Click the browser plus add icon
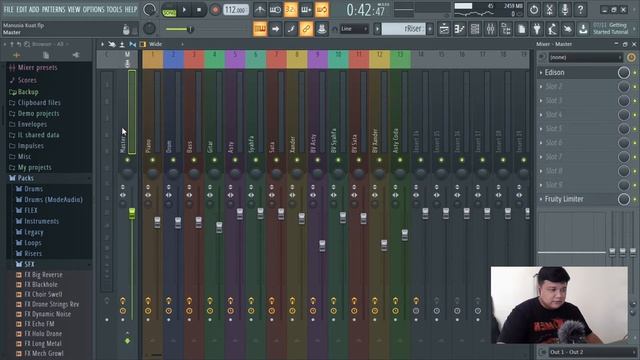 click(17, 55)
